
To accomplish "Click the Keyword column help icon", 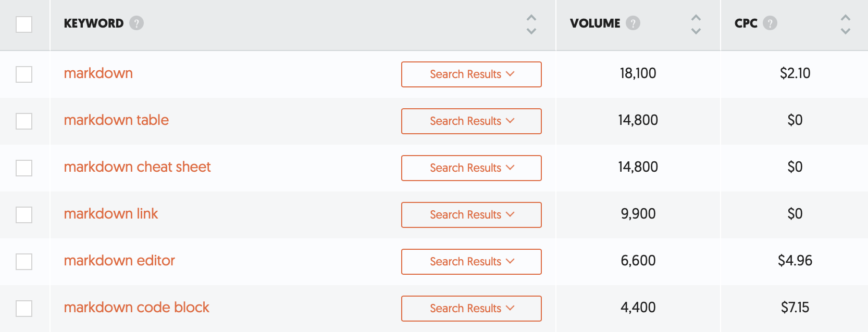I will coord(137,23).
